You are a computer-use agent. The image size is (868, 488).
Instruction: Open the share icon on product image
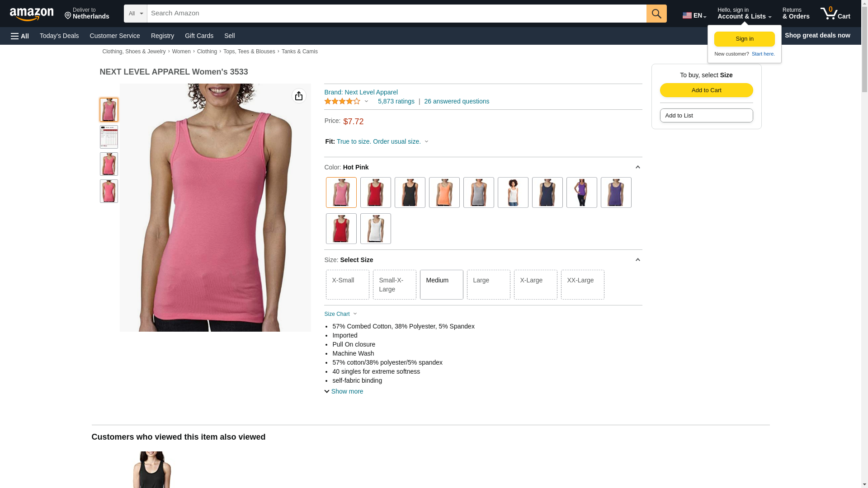click(x=299, y=96)
